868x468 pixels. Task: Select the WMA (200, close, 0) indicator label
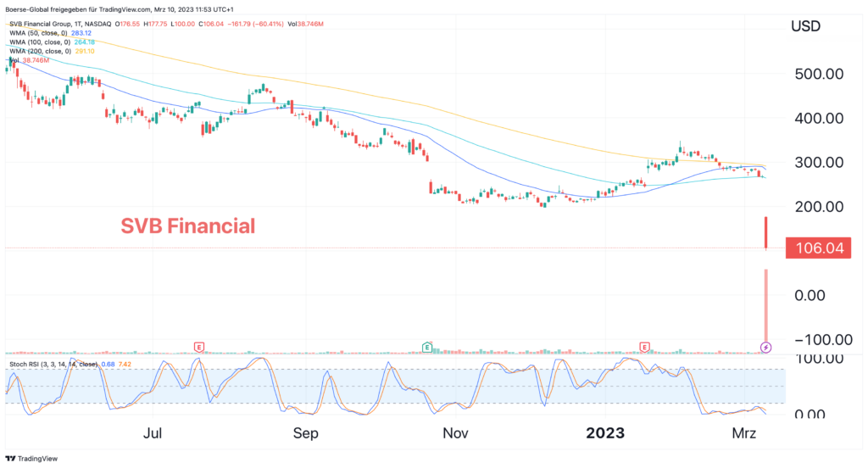click(x=40, y=51)
